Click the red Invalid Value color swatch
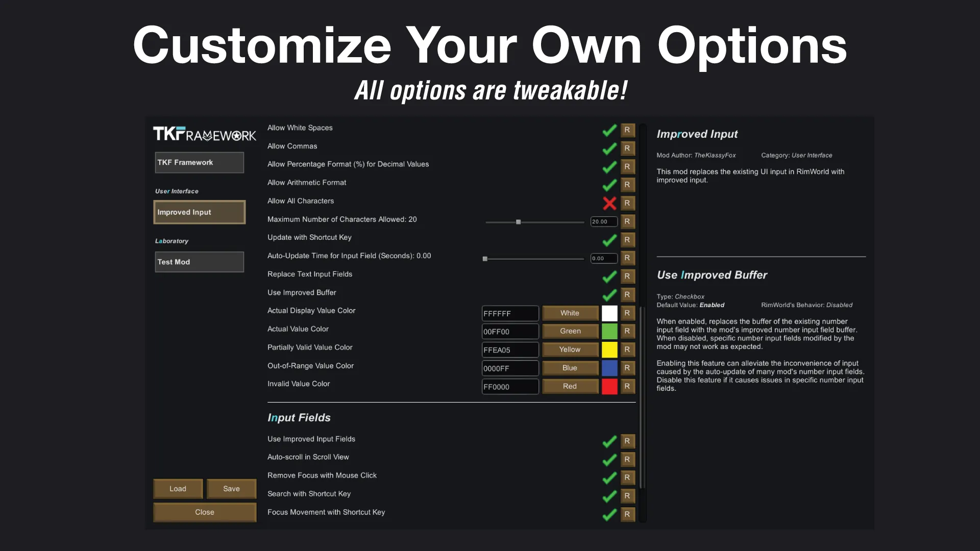The height and width of the screenshot is (551, 980). (x=609, y=386)
